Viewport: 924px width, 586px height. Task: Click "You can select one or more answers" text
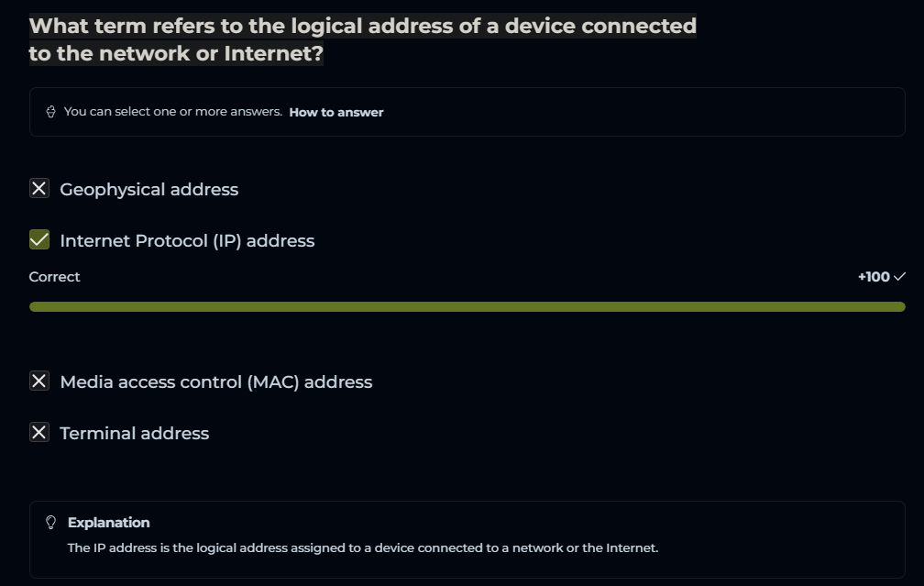(x=172, y=112)
